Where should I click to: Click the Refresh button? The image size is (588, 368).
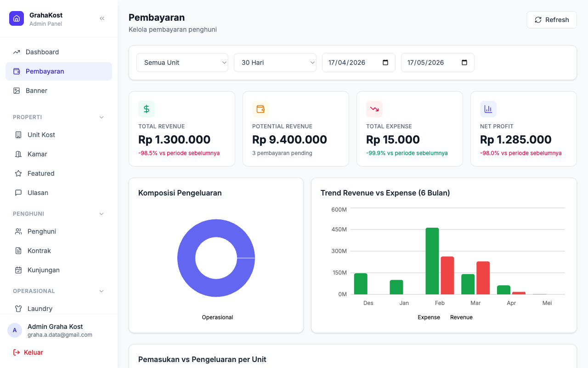point(552,20)
